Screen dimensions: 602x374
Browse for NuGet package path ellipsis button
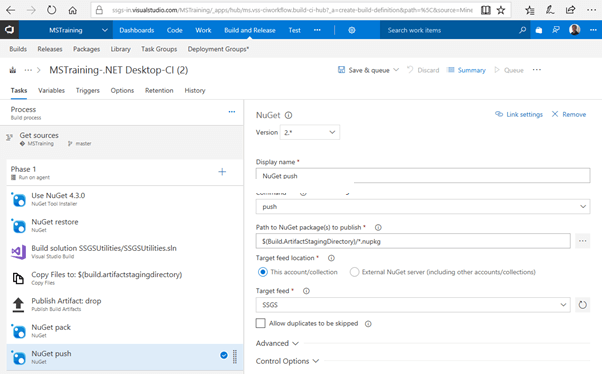click(582, 241)
